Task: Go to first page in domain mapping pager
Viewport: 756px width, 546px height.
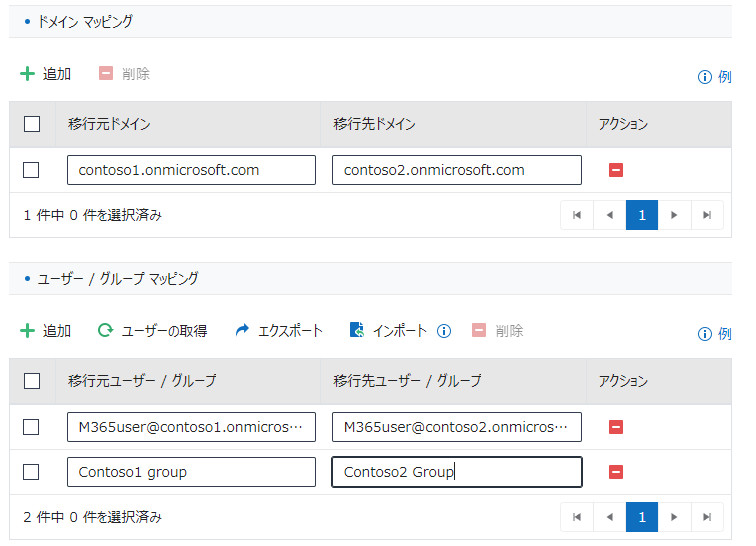Action: pos(577,215)
